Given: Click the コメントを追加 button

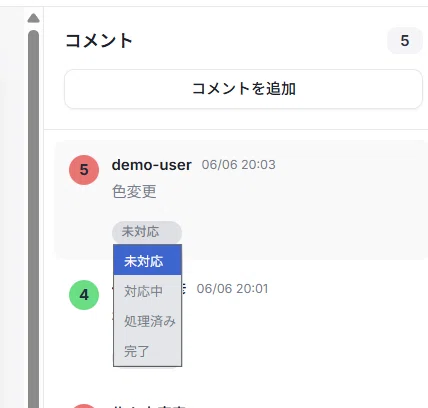Looking at the screenshot, I should (x=243, y=89).
